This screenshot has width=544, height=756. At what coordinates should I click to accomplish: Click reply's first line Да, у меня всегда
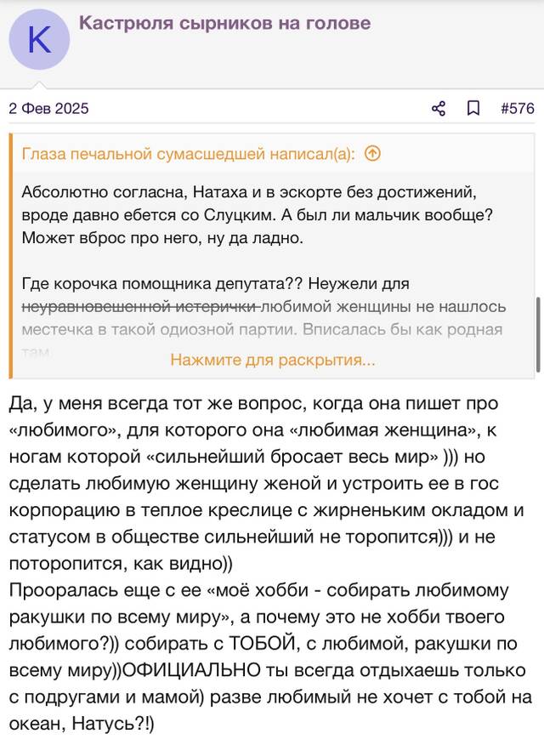pos(254,404)
